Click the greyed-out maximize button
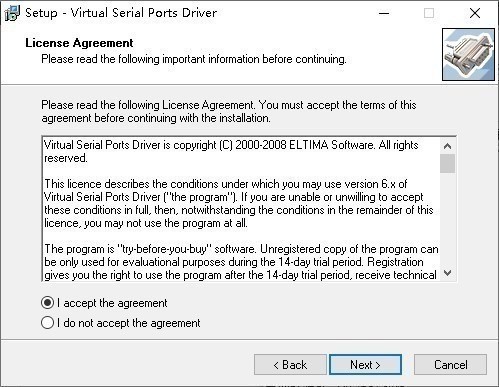499x387 pixels. click(429, 13)
